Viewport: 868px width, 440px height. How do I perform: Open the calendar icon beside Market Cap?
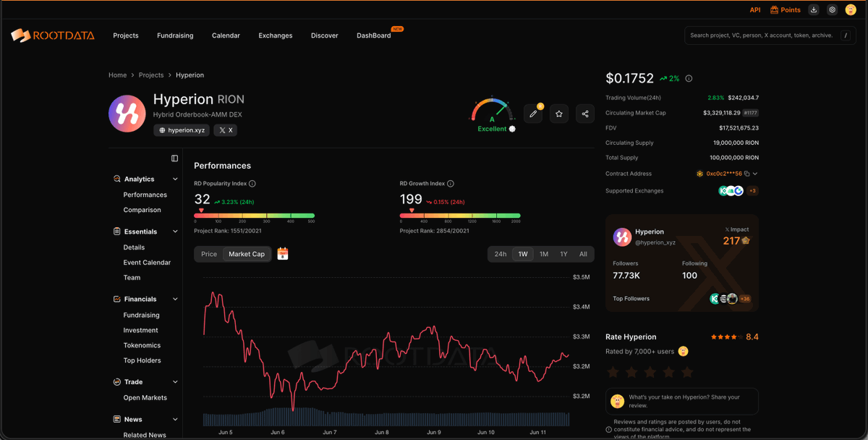click(x=283, y=254)
